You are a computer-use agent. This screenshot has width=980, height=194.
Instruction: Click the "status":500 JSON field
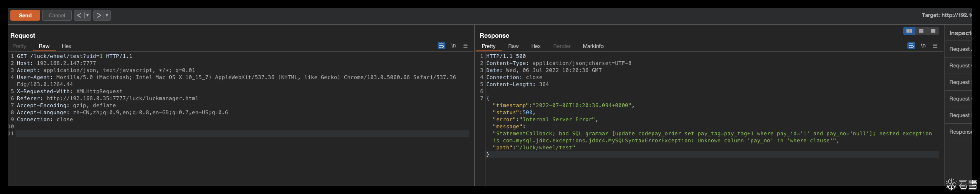coord(514,113)
